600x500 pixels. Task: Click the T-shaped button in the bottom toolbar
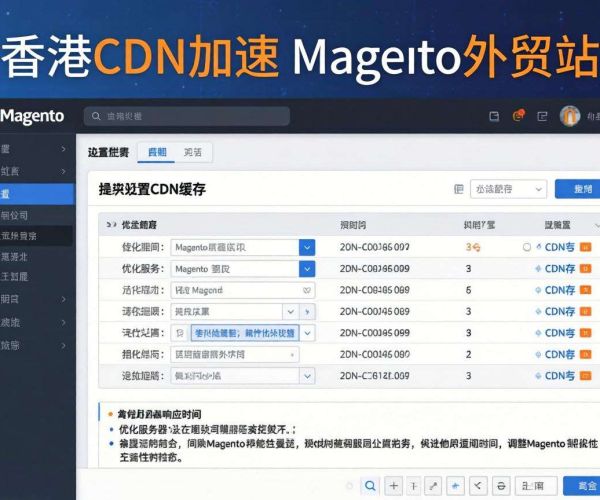(x=414, y=486)
